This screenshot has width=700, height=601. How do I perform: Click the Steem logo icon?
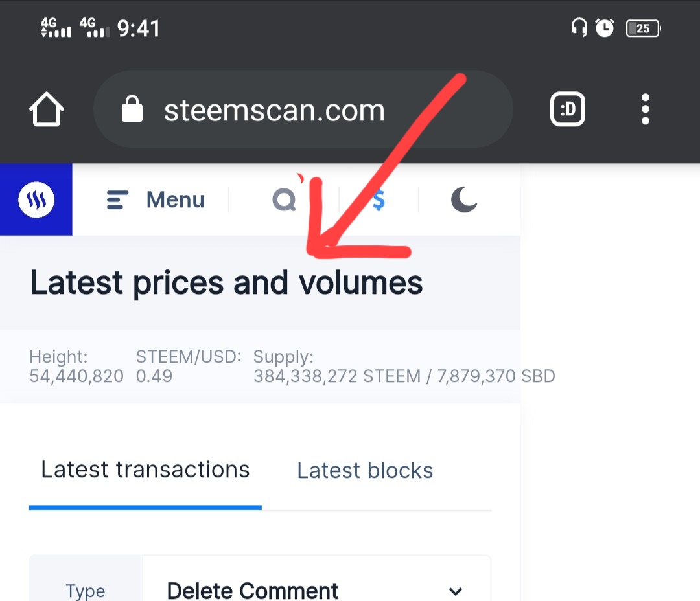(x=36, y=199)
